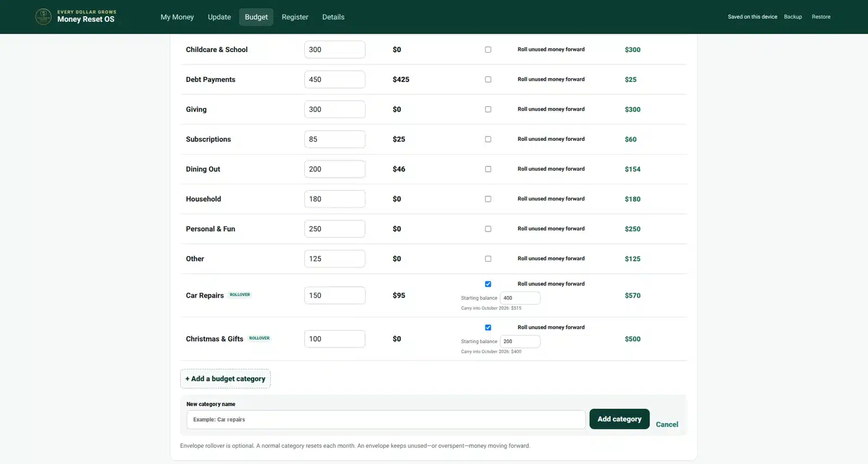This screenshot has height=464, width=868.
Task: Click the Household budget input
Action: (335, 199)
